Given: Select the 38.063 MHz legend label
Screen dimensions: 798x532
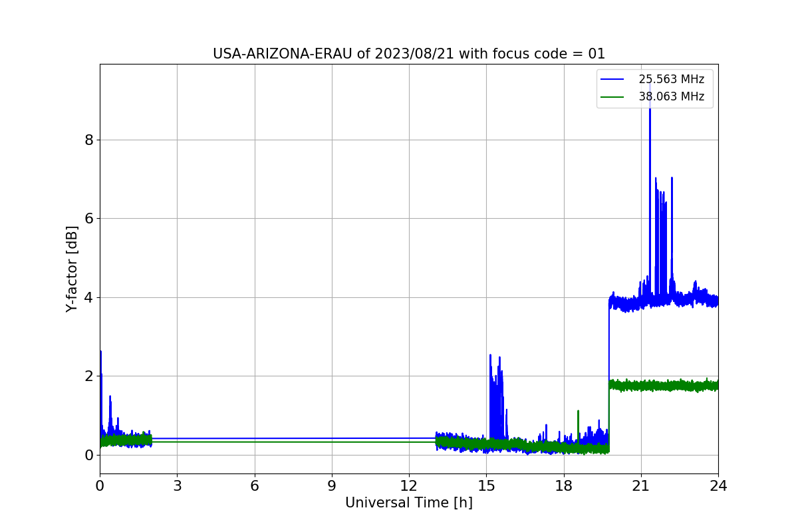Looking at the screenshot, I should (672, 96).
